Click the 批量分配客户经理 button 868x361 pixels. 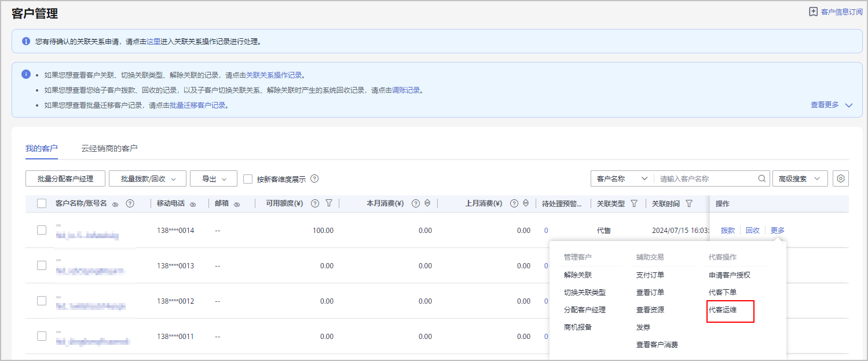click(x=65, y=179)
